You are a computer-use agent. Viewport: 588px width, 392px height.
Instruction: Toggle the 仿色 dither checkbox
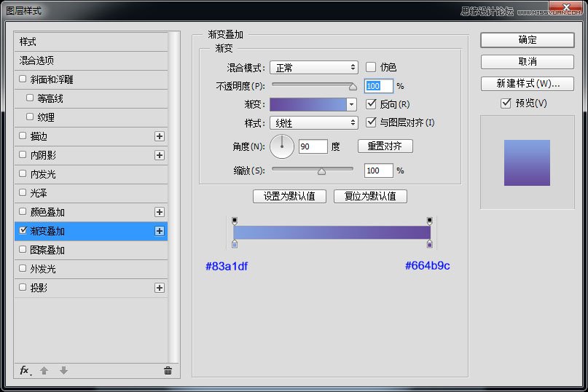(x=370, y=67)
